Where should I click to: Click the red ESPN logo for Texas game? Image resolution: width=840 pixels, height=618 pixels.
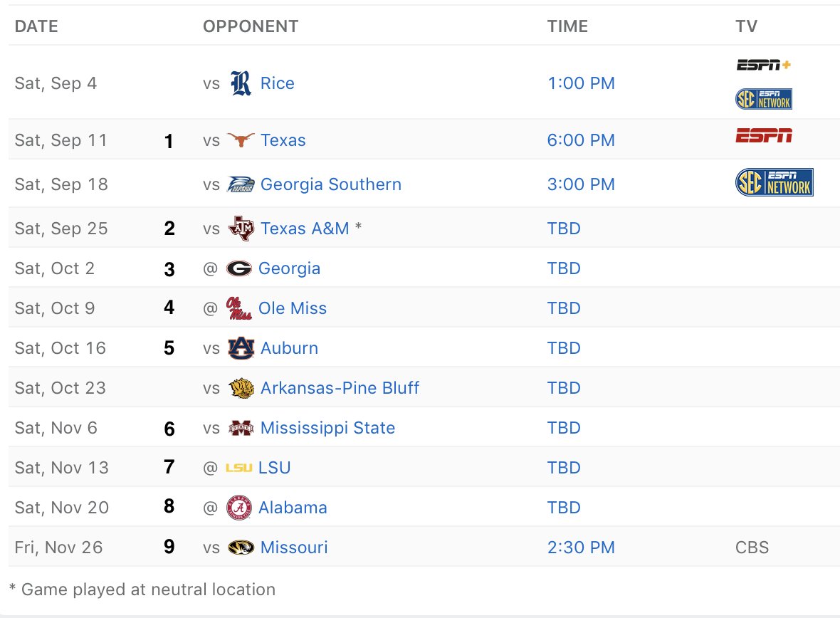click(x=763, y=135)
